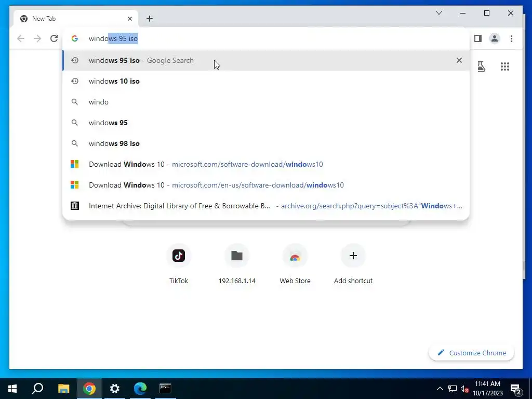This screenshot has width=532, height=399.
Task: Open the side panel toggle icon
Action: (x=478, y=38)
